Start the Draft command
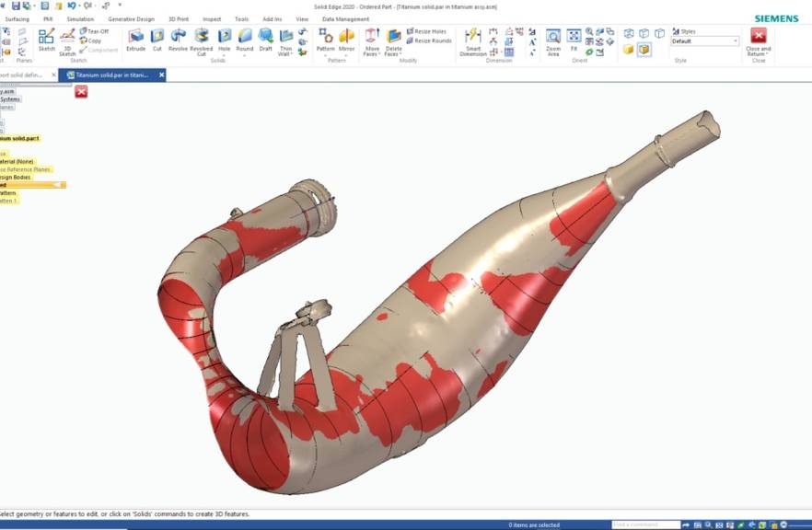812x530 pixels. point(265,40)
